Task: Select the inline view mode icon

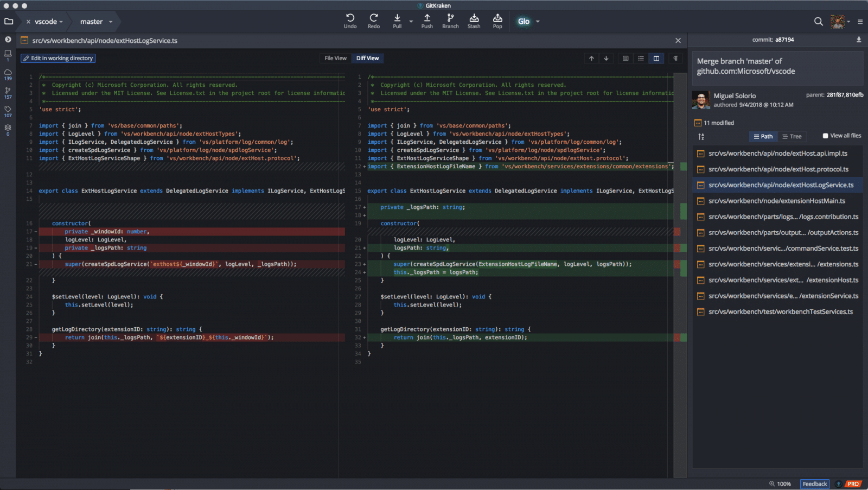Action: point(641,58)
